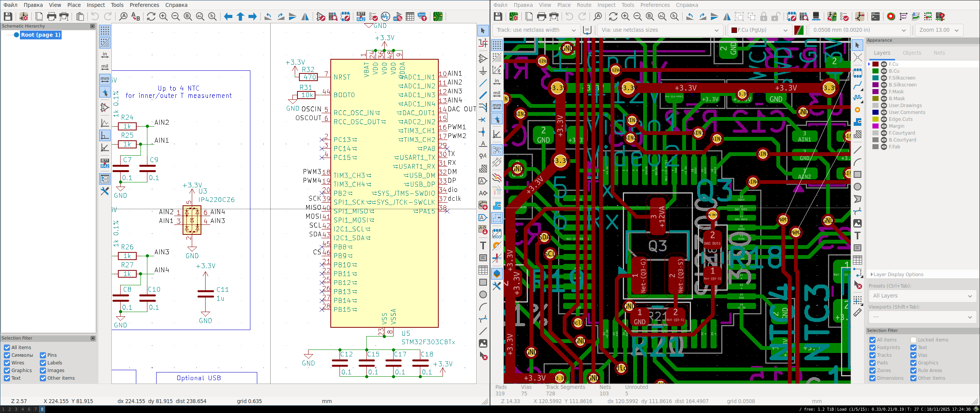This screenshot has width=980, height=413.
Task: Open the All Layers presets combo box
Action: (x=922, y=296)
